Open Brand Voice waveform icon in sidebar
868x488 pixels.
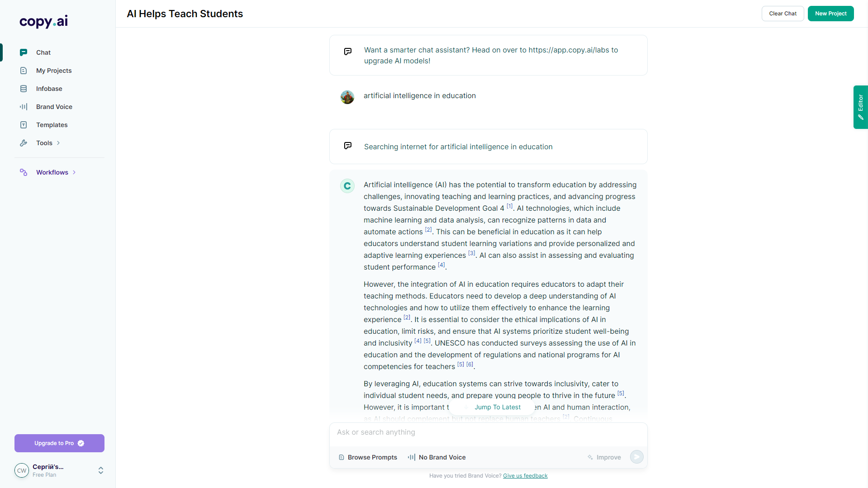pyautogui.click(x=24, y=107)
